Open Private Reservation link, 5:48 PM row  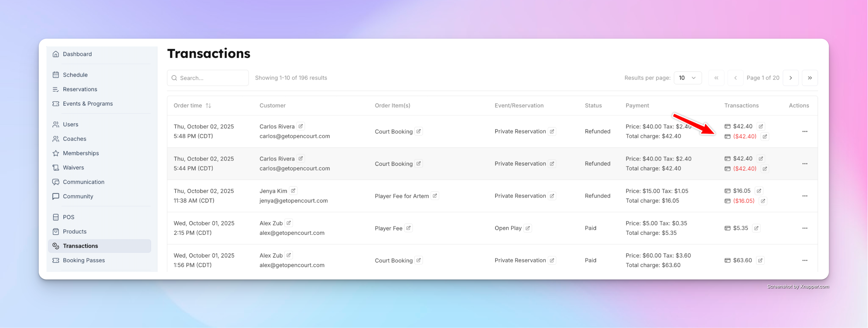[x=552, y=131]
